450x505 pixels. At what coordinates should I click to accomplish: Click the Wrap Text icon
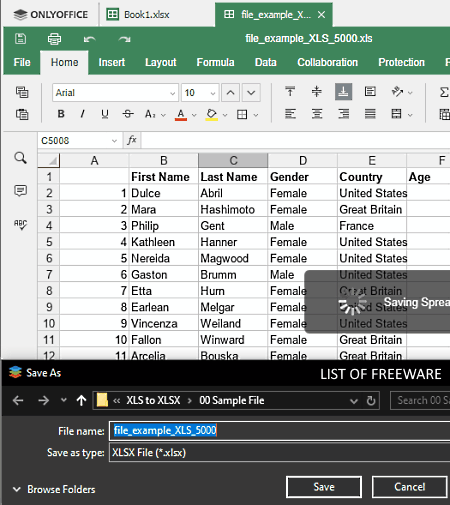tap(370, 91)
